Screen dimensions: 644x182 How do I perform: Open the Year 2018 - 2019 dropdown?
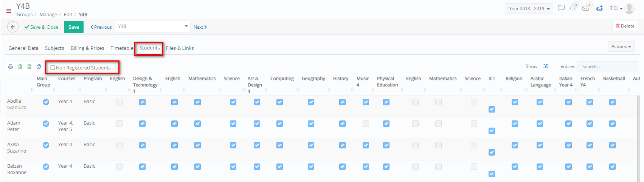coord(529,9)
